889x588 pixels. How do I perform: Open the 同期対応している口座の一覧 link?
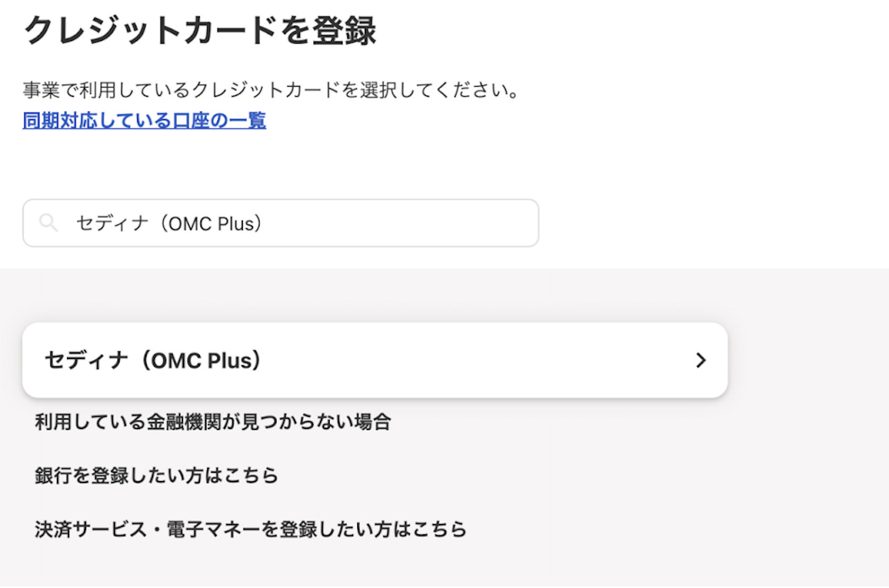(144, 121)
